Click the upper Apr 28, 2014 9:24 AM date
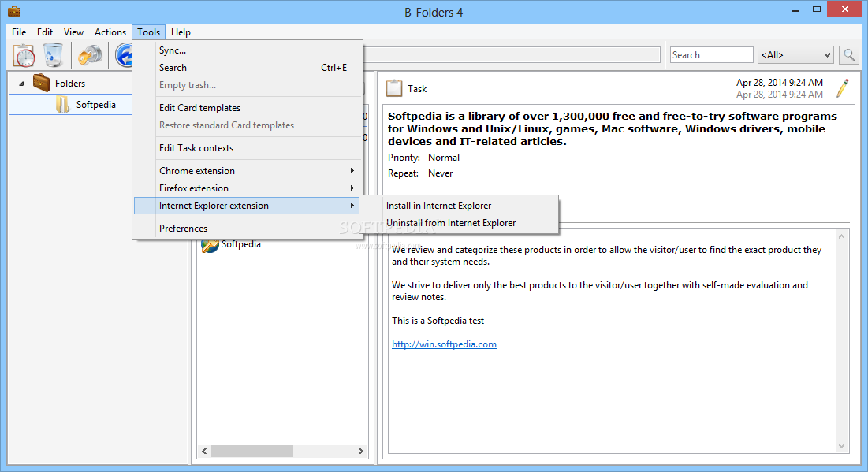This screenshot has height=472, width=868. click(x=780, y=83)
